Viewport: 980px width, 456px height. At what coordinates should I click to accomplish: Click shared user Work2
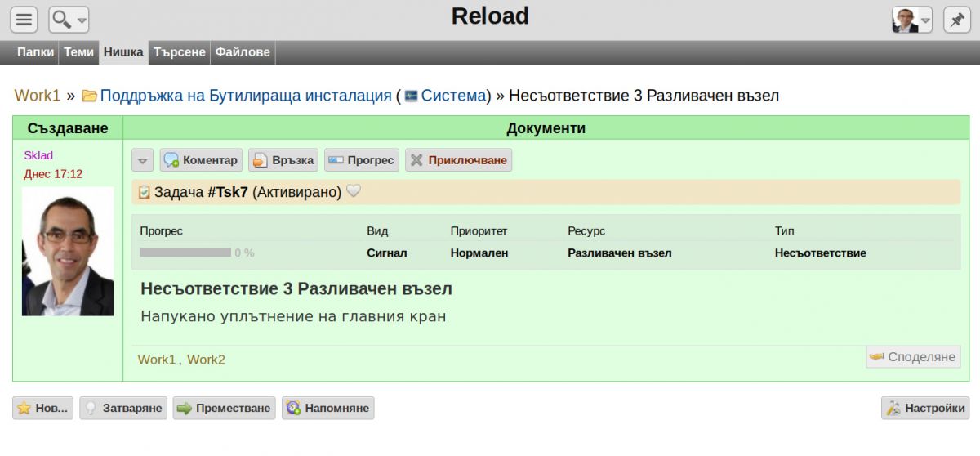pyautogui.click(x=206, y=360)
